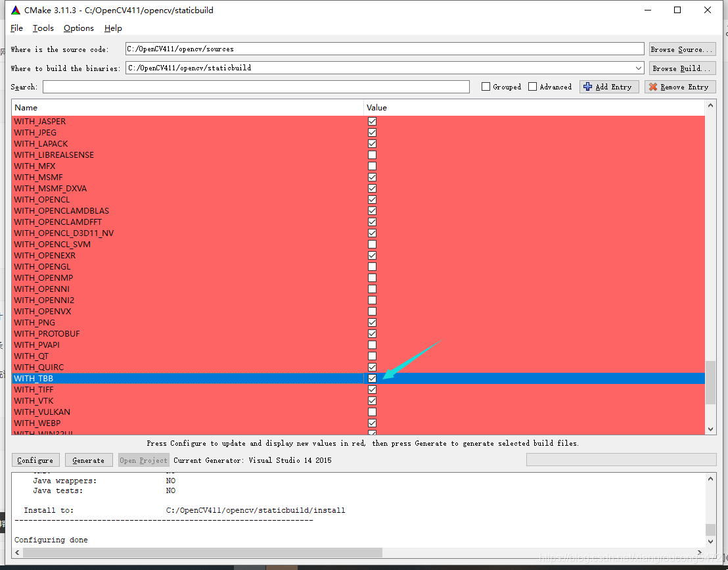This screenshot has width=728, height=570.
Task: Click Browse Build button
Action: point(682,68)
